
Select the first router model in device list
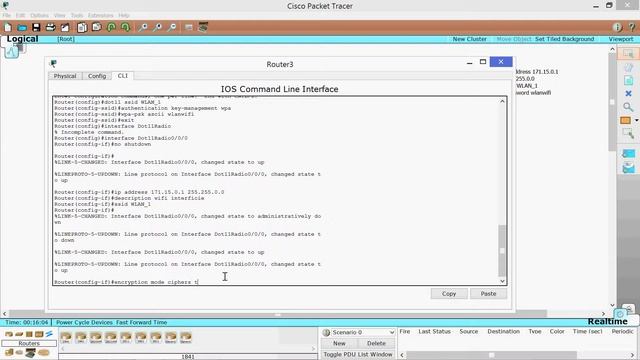pos(66,337)
